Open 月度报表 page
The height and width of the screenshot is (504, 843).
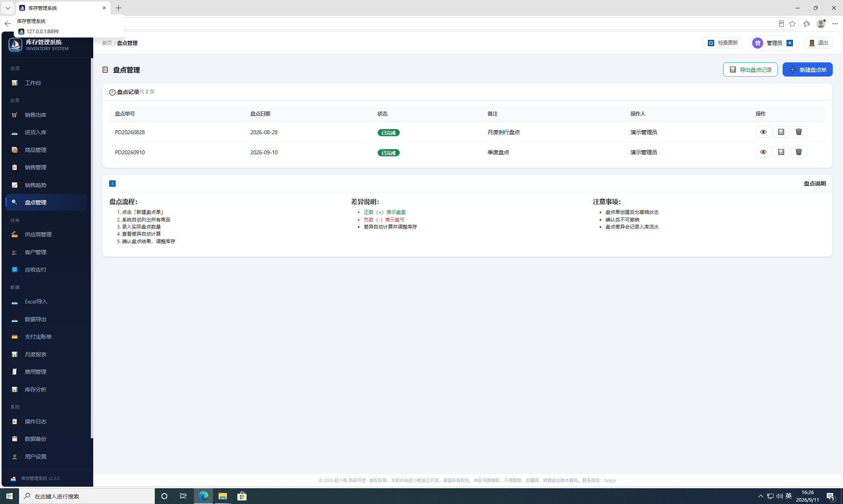[46, 354]
